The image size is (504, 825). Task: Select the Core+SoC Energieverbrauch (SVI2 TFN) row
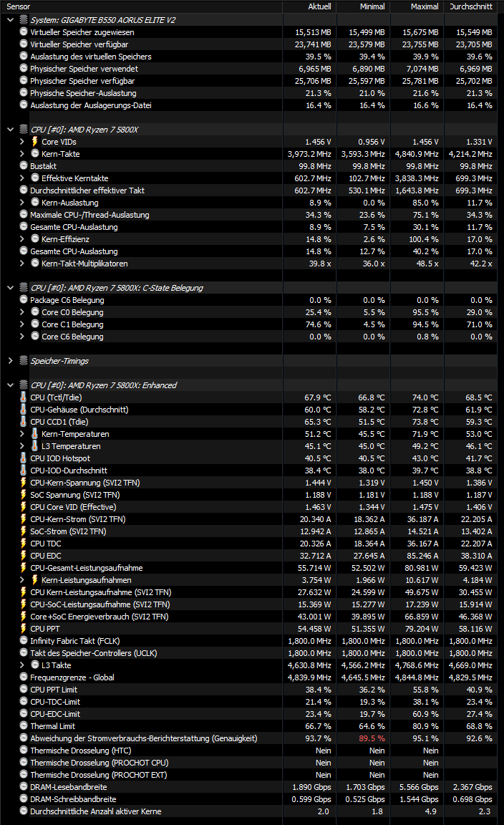249,617
